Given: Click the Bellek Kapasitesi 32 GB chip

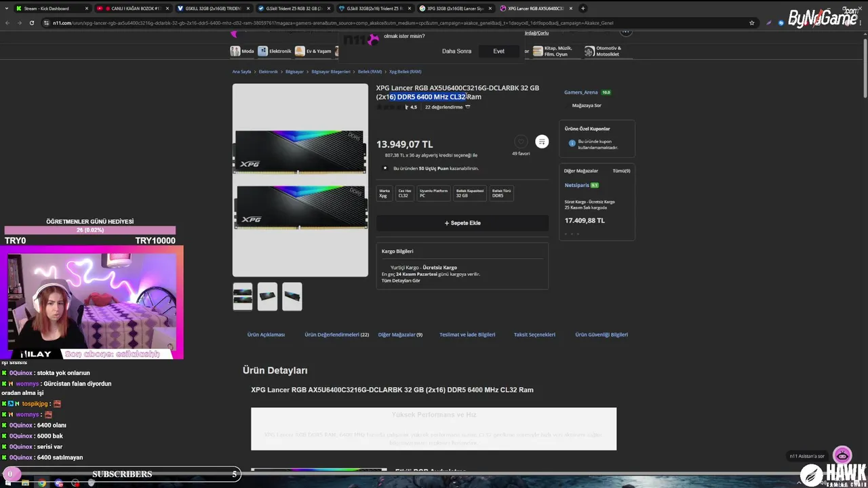Looking at the screenshot, I should point(470,193).
